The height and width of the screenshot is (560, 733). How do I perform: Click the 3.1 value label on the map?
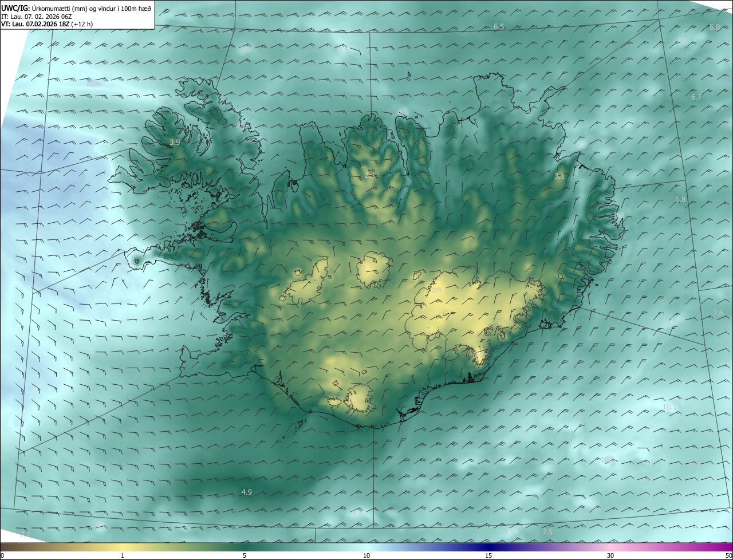tap(559, 176)
